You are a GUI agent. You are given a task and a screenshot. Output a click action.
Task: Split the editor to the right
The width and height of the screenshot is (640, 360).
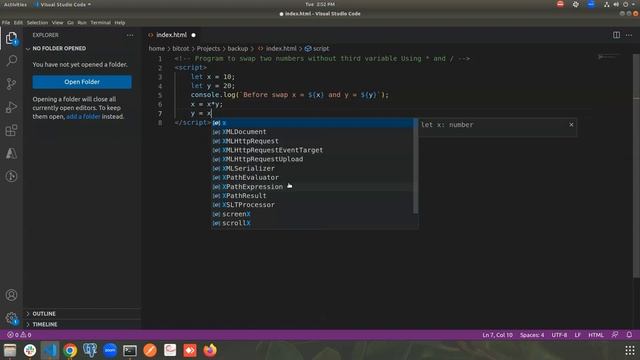(616, 35)
